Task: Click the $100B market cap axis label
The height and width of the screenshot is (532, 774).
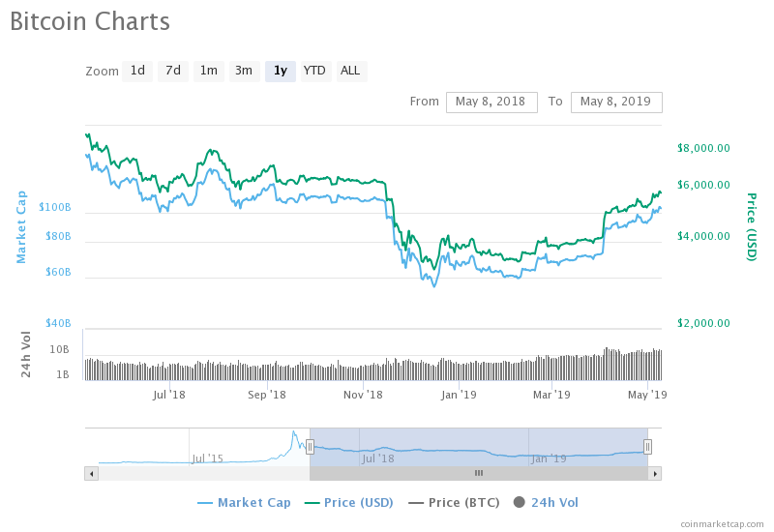Action: (55, 207)
